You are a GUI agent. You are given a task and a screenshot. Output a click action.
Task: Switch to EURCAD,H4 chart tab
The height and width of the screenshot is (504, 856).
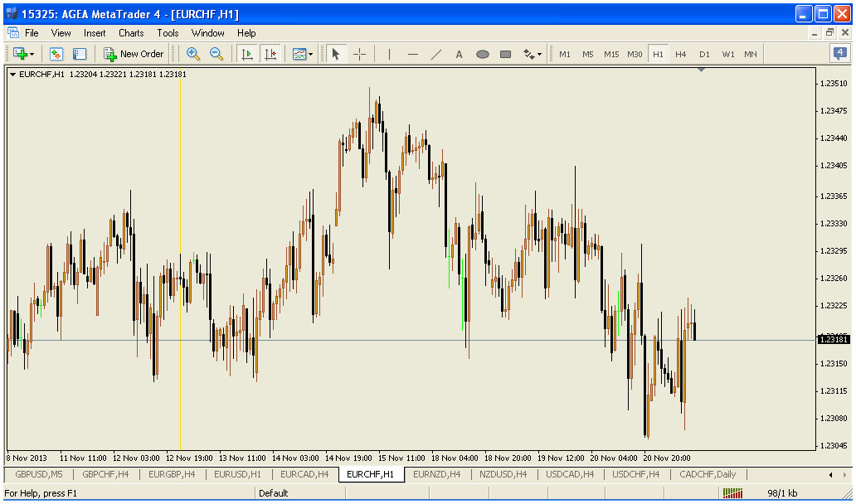coord(304,474)
